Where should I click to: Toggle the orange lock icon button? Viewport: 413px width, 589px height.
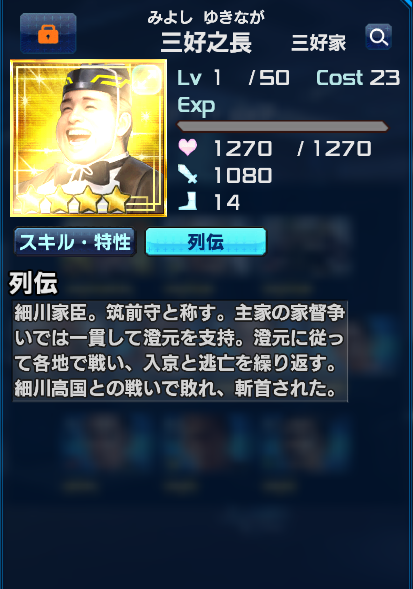click(48, 33)
